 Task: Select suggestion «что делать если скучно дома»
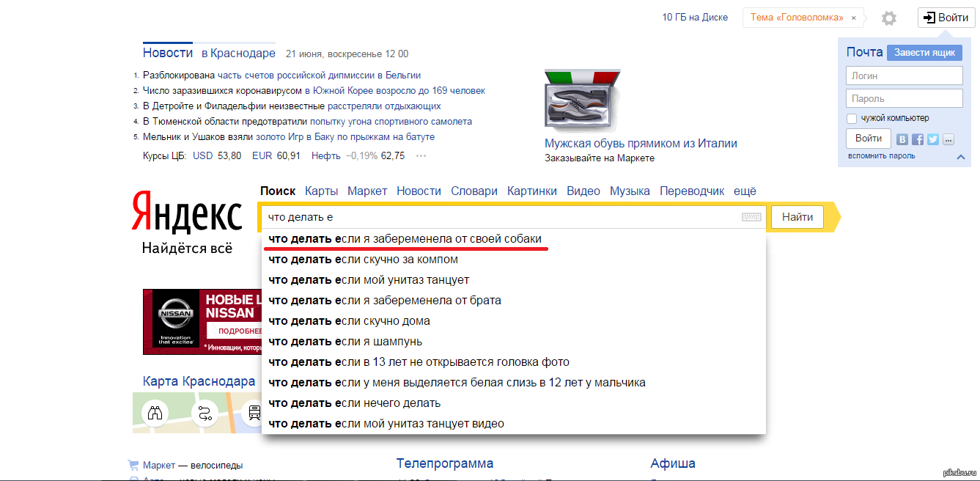(350, 321)
